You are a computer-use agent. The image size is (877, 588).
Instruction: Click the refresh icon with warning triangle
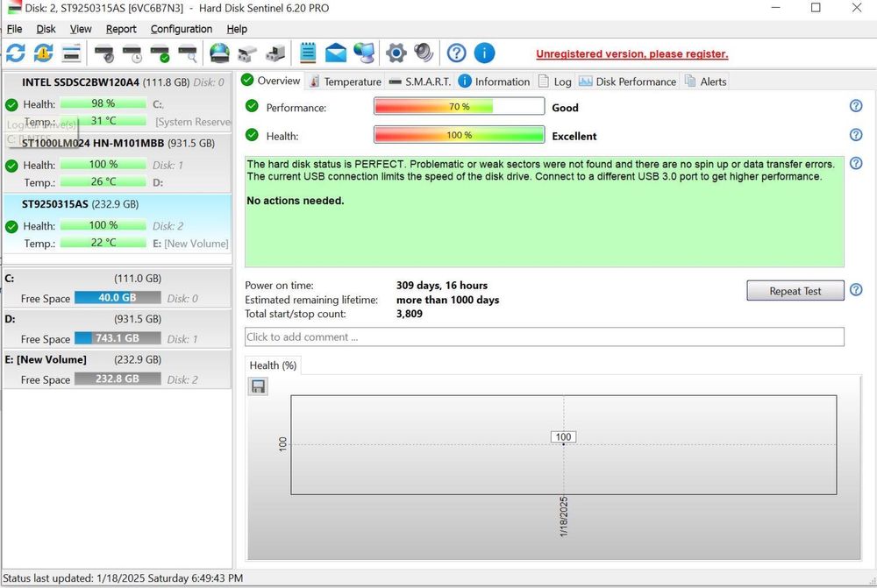(44, 53)
